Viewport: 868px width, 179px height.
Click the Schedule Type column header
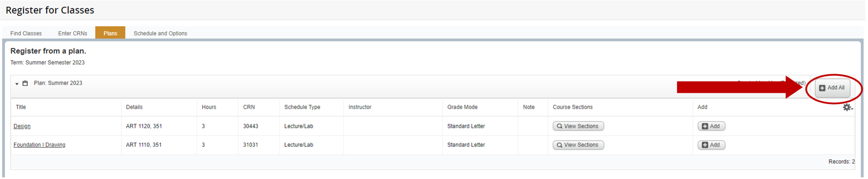pyautogui.click(x=302, y=107)
